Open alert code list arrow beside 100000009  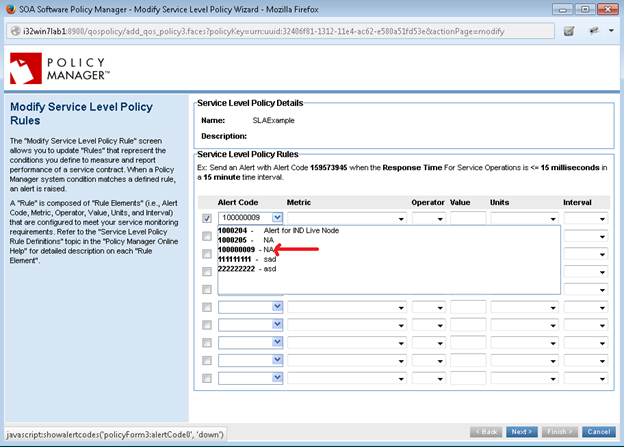(277, 217)
